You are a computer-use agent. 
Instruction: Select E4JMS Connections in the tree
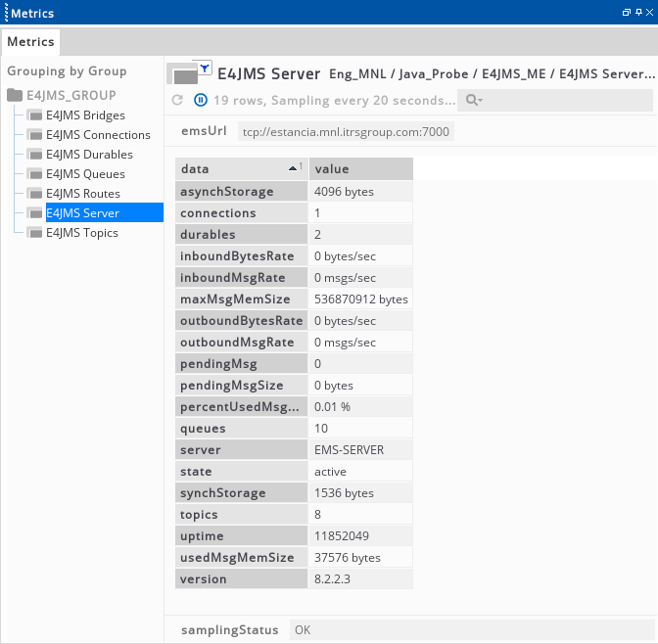coord(98,135)
